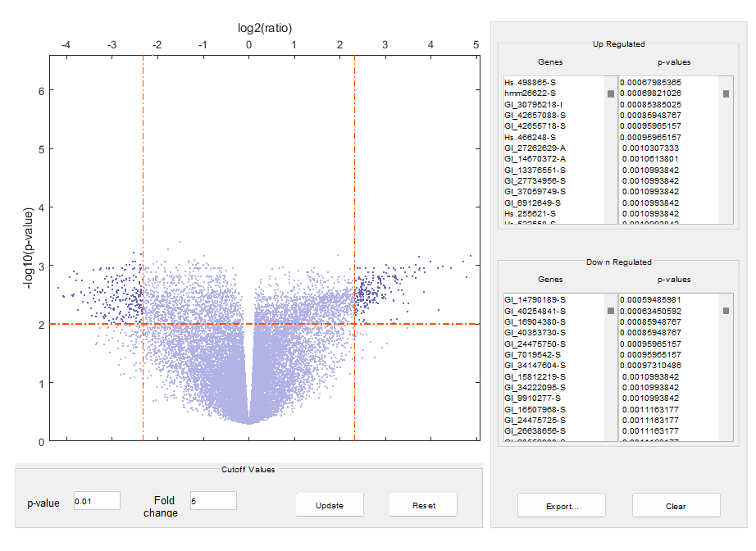Click the Down Regulated genes scrollbar thumb

(611, 311)
